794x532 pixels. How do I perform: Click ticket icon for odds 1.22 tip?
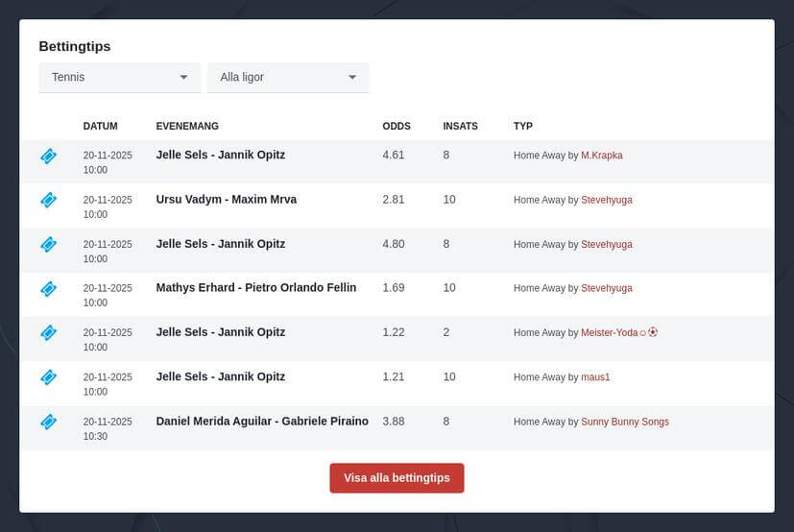tap(48, 332)
